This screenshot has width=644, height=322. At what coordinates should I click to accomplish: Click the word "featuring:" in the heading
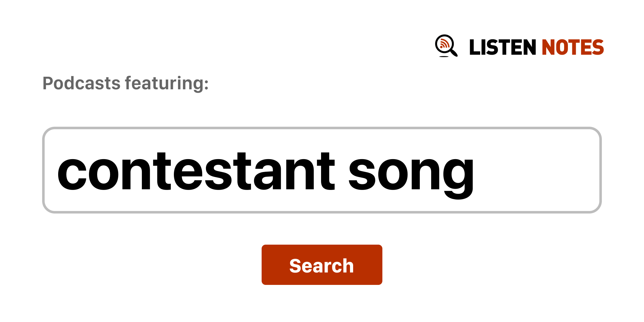click(x=167, y=83)
